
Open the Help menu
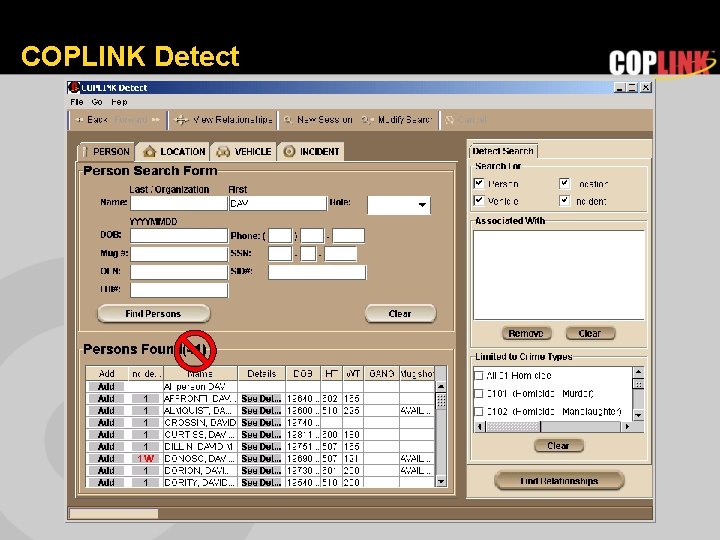[x=119, y=102]
